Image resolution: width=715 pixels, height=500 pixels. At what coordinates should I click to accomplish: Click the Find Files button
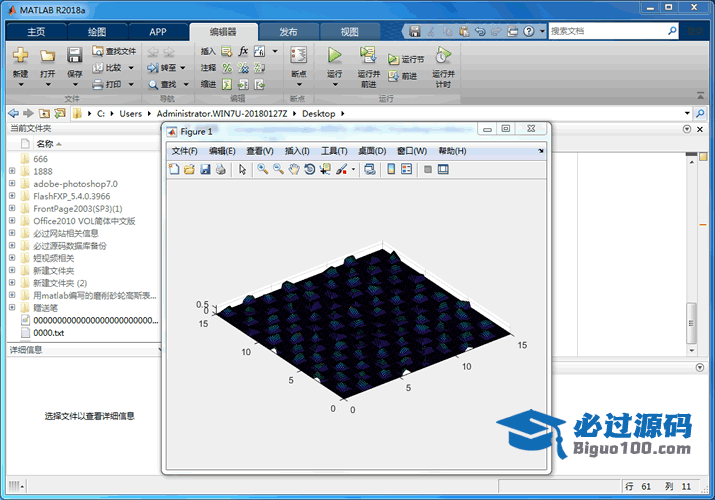point(114,51)
